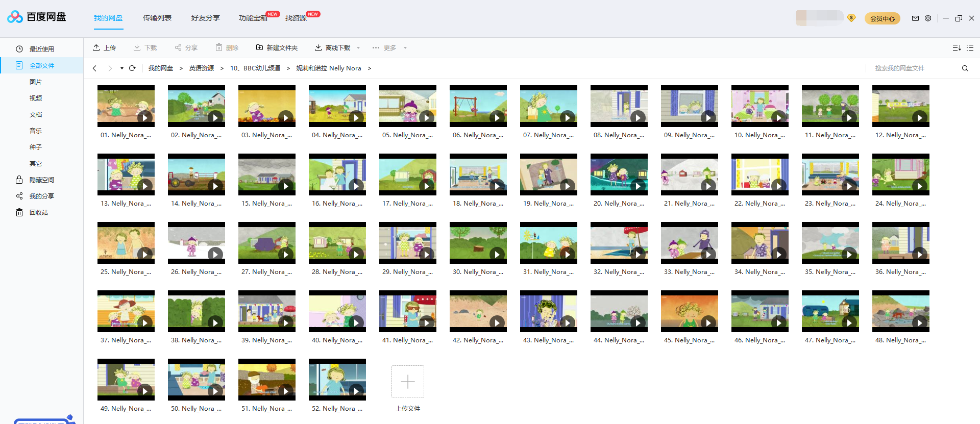
Task: Select video thumbnail 01. Nelly_Nora
Action: point(126,106)
